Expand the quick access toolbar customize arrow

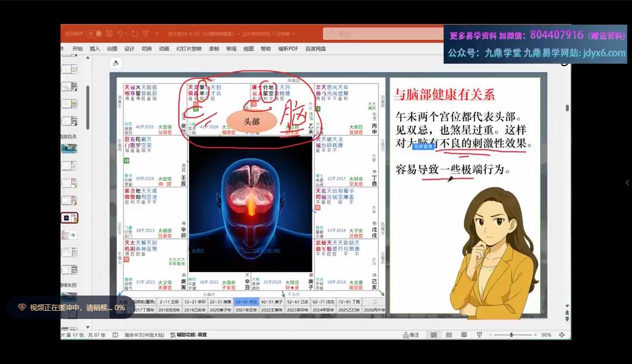(x=157, y=34)
